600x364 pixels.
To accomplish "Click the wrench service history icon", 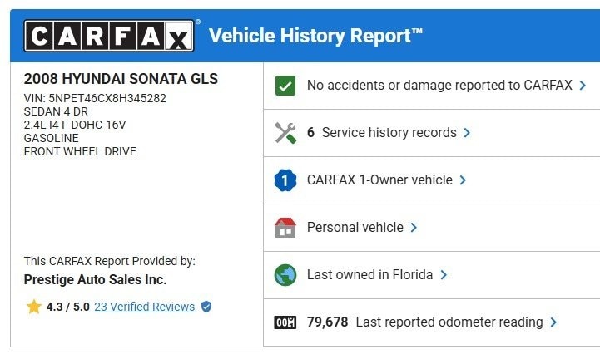I will coord(285,133).
